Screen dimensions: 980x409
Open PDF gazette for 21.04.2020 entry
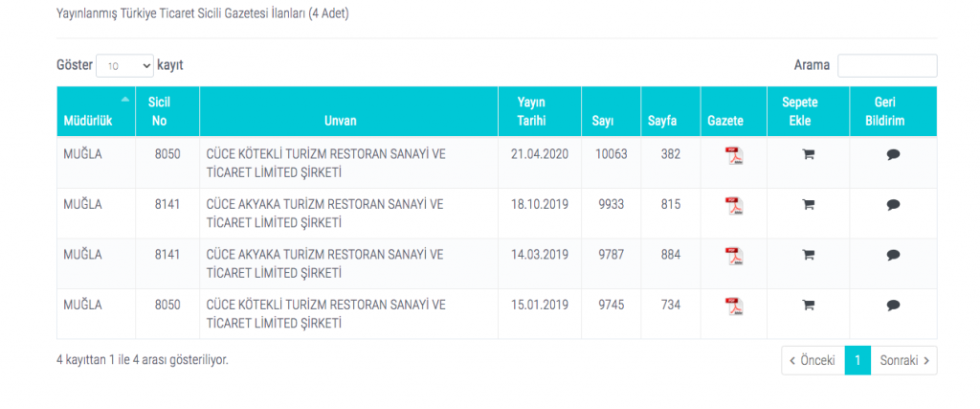734,155
